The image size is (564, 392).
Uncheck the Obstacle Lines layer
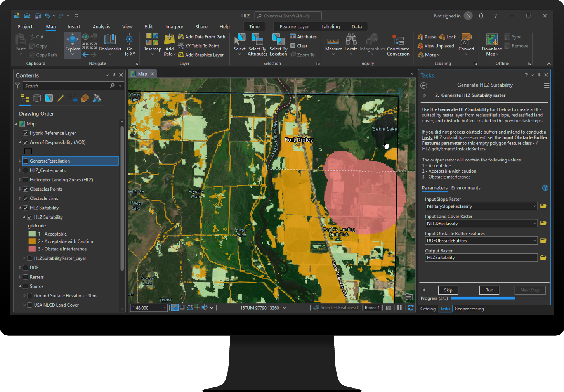pos(26,198)
